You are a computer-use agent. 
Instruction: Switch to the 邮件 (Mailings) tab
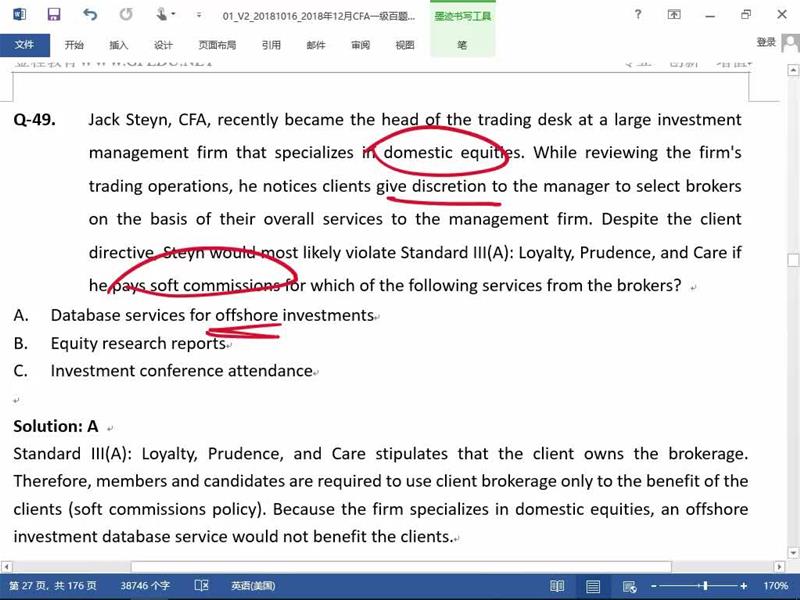pos(316,45)
